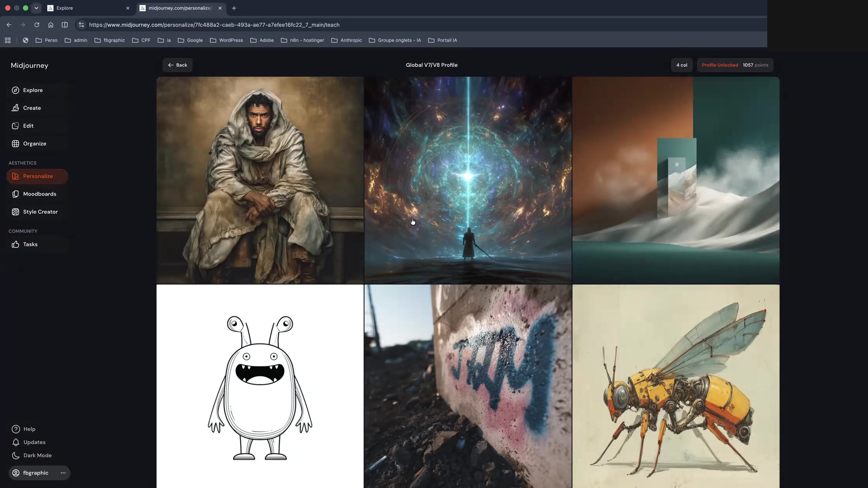This screenshot has height=488, width=868.
Task: Open the tab search dropdown
Action: tap(36, 8)
